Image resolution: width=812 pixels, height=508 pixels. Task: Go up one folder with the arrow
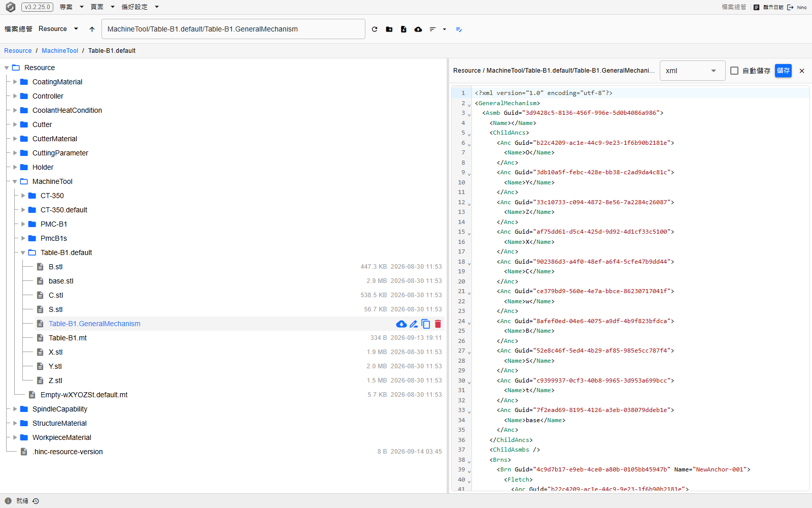[x=92, y=29]
